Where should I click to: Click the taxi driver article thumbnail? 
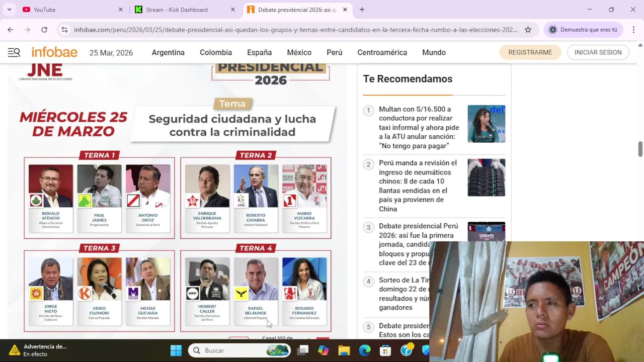487,124
